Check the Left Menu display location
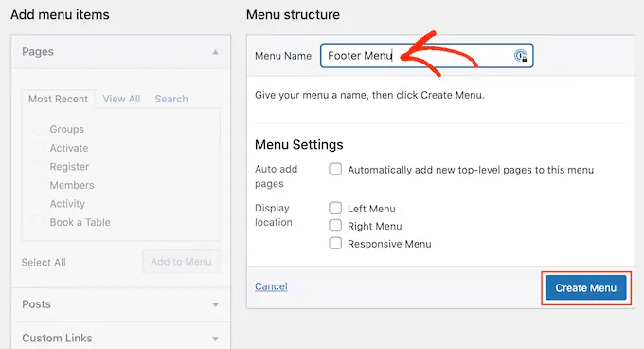The height and width of the screenshot is (349, 644). 335,208
